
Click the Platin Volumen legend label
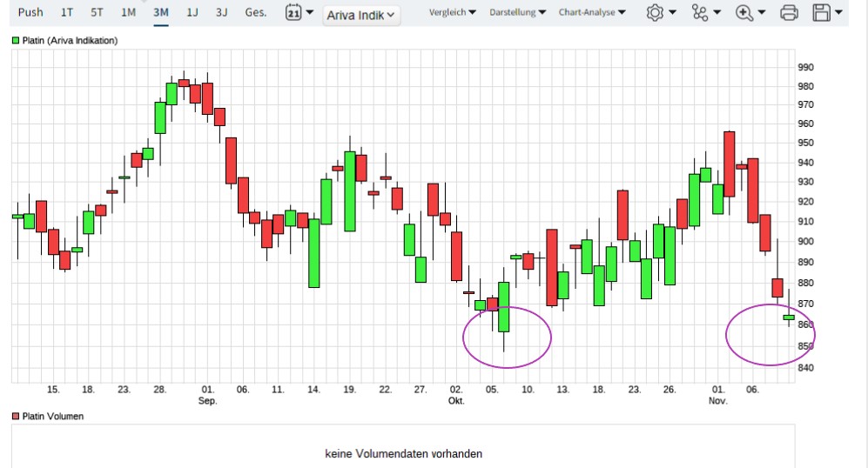point(52,416)
